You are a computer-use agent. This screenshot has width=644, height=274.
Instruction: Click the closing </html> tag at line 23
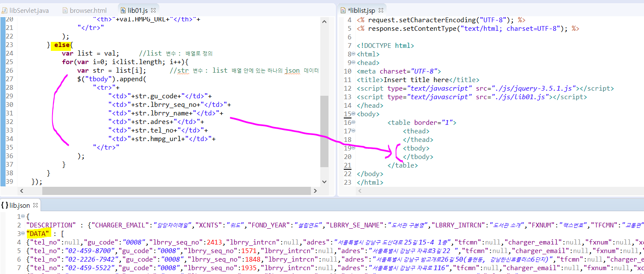(370, 183)
